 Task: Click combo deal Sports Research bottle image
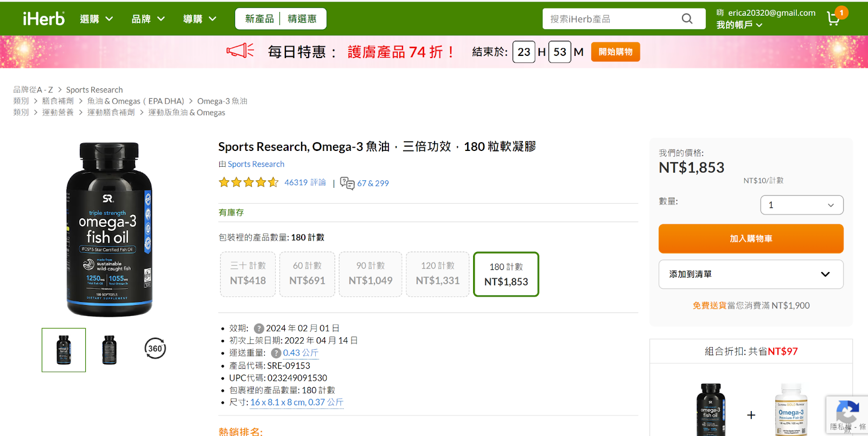(x=711, y=410)
